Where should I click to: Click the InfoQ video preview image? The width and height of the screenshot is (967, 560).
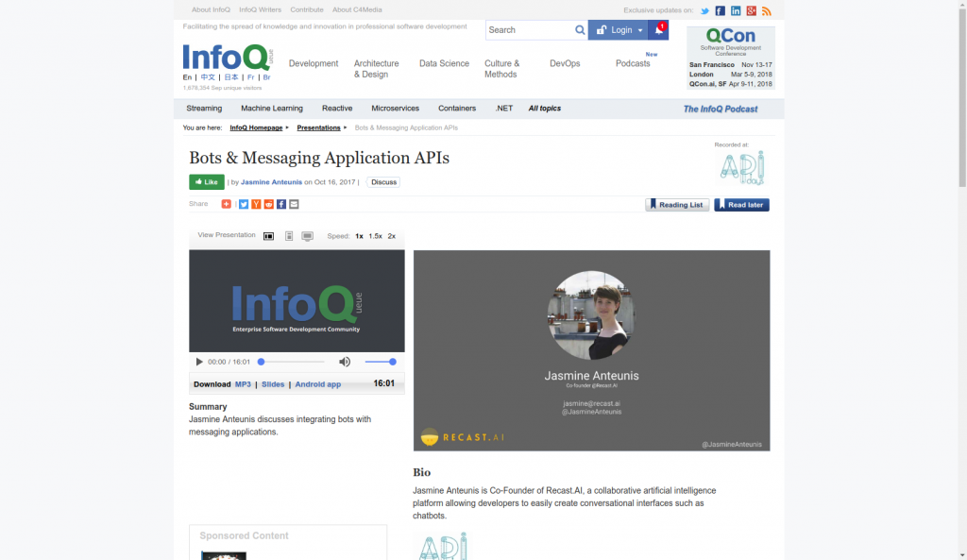click(297, 301)
